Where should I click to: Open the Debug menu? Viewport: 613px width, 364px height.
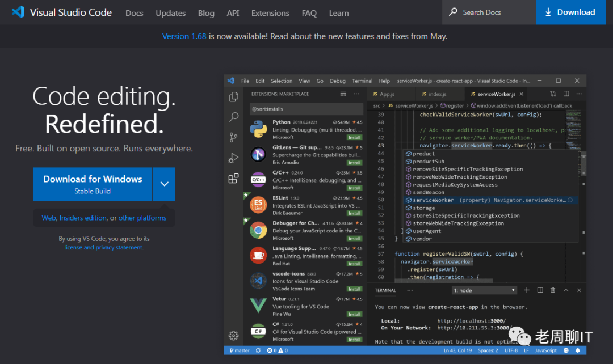click(x=337, y=81)
